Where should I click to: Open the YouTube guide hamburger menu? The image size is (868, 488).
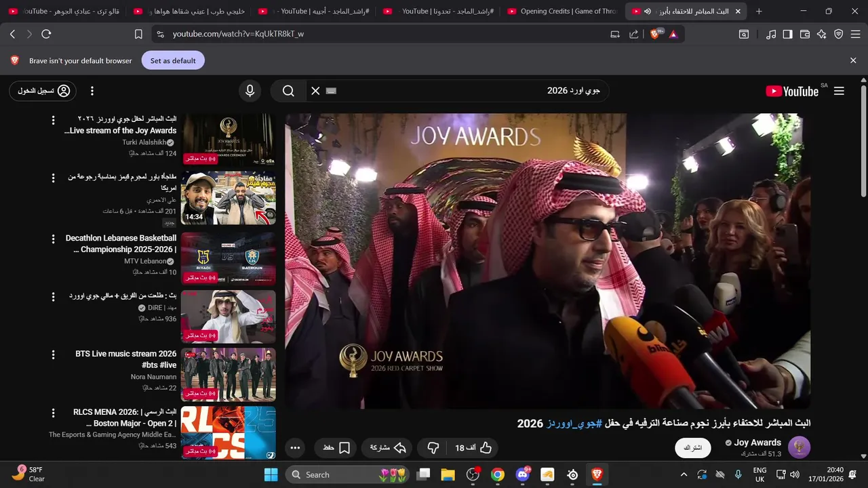point(839,91)
